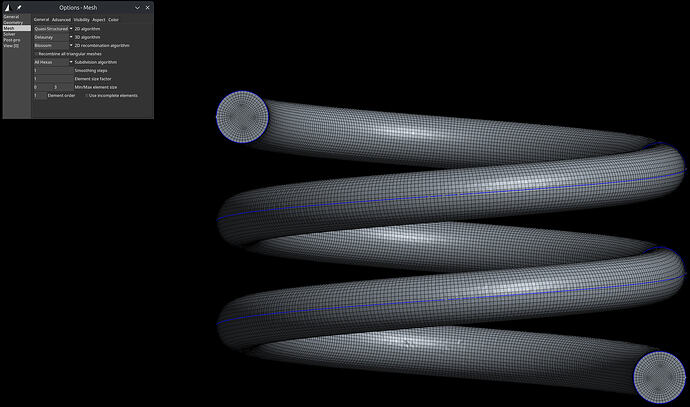Select General in the options category list
This screenshot has height=407, width=690.
17,17
